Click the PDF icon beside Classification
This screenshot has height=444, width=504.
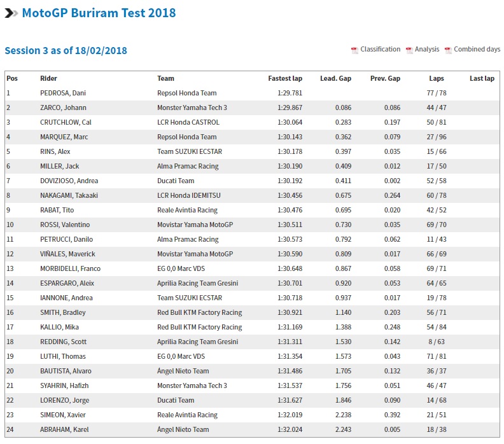[x=354, y=50]
